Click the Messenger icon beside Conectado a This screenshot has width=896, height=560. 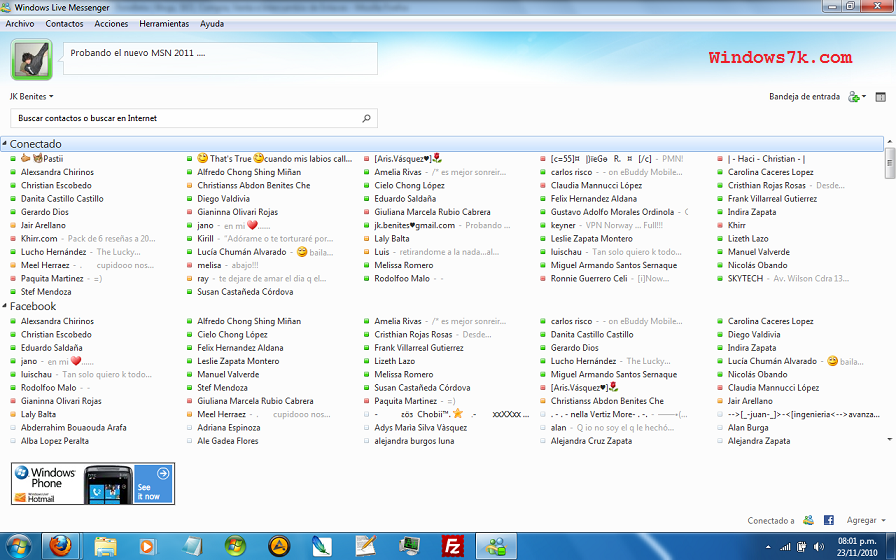(808, 520)
